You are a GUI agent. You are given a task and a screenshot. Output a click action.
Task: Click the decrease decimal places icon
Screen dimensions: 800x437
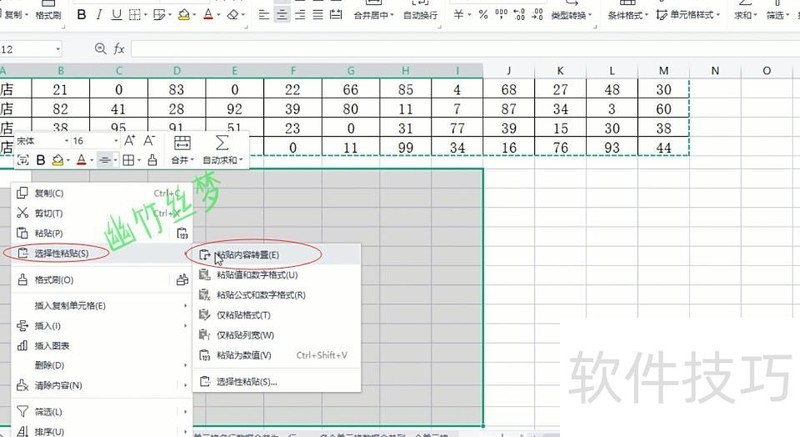[x=537, y=15]
